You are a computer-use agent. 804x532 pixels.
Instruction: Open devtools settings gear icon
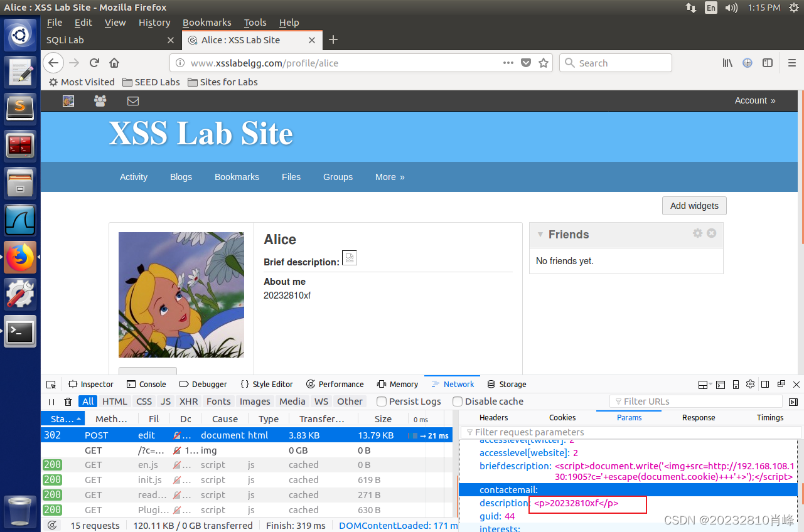click(x=751, y=385)
